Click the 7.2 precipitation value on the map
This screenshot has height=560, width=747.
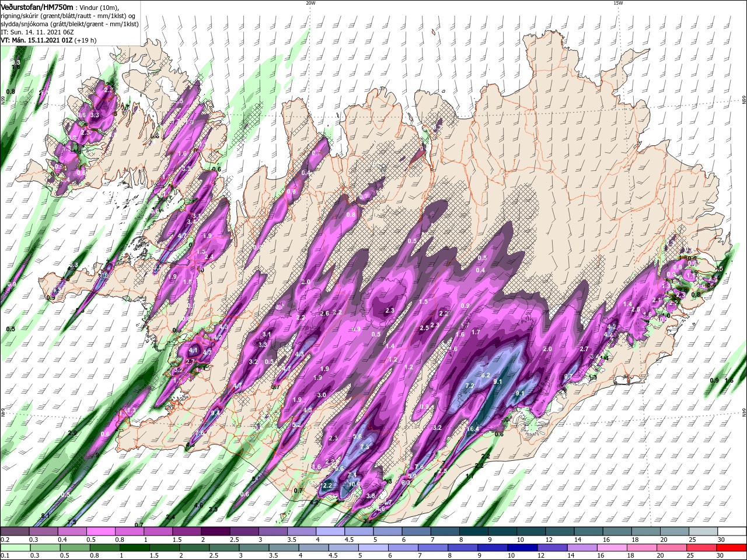point(470,386)
